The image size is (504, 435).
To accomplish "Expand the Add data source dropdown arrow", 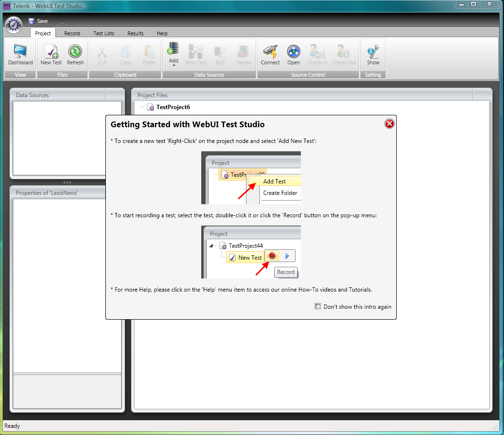I will [174, 66].
